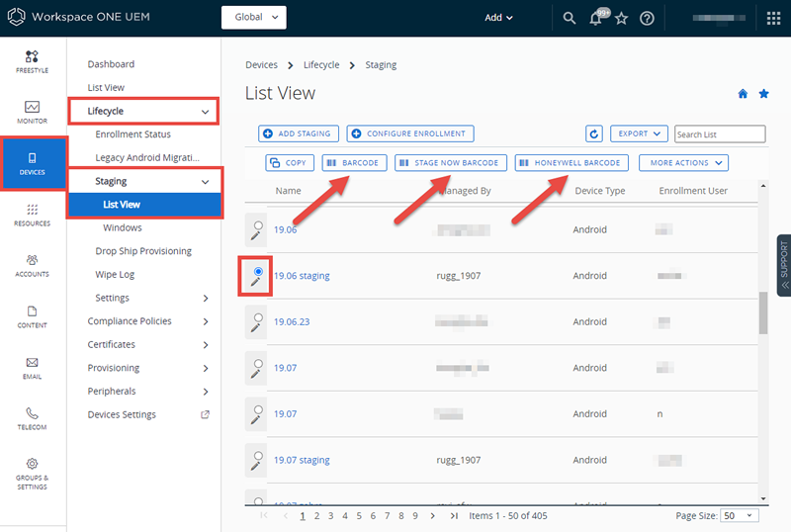
Task: Open Drop Ship Provisioning
Action: tap(143, 251)
